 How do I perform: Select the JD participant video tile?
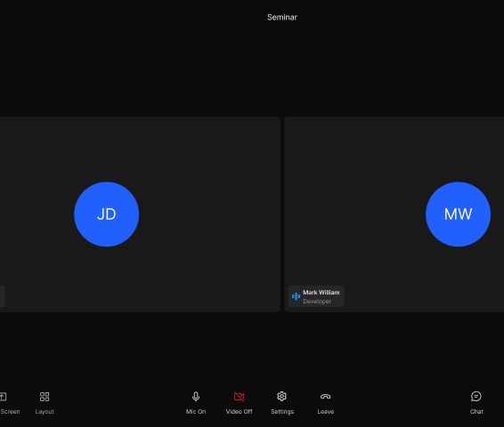[x=140, y=214]
